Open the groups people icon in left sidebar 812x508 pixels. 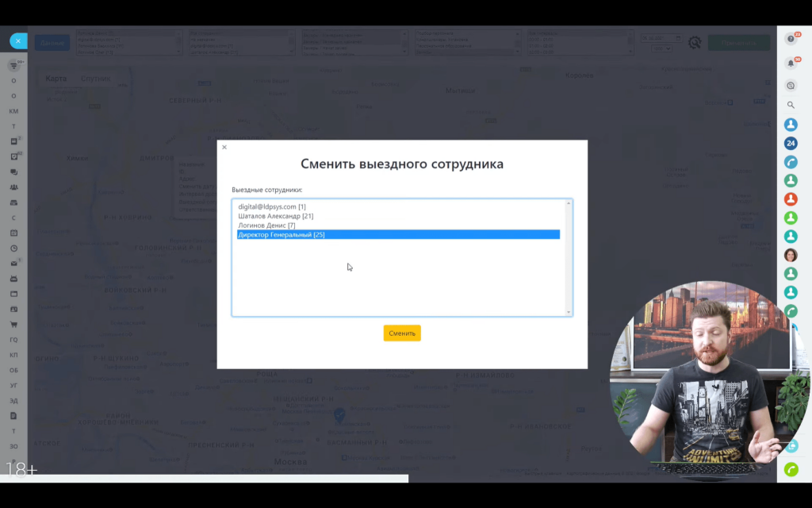(14, 187)
